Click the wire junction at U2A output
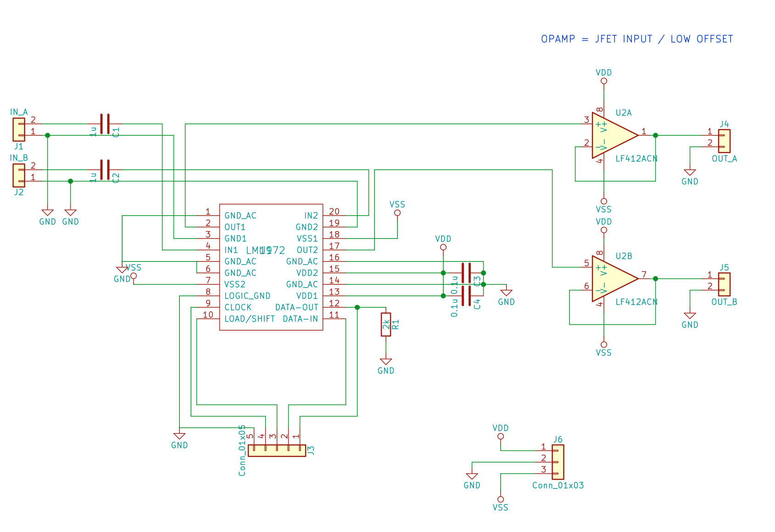 (x=655, y=135)
